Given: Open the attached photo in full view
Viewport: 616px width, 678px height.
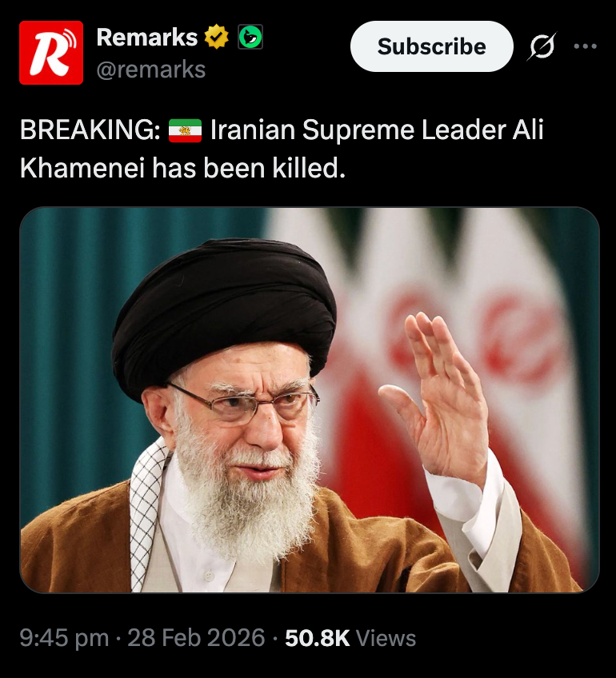Looking at the screenshot, I should (310, 400).
